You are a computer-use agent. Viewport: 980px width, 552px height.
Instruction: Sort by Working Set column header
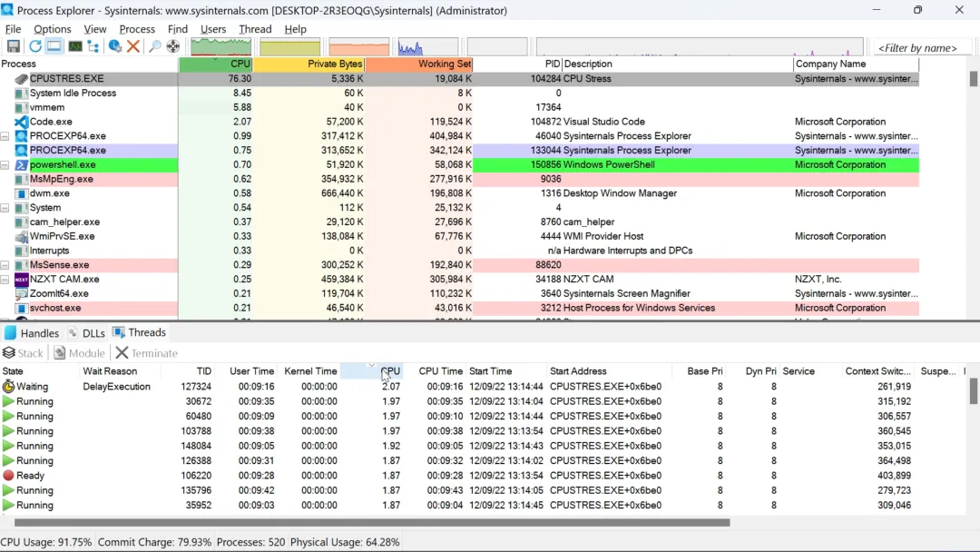tap(419, 64)
